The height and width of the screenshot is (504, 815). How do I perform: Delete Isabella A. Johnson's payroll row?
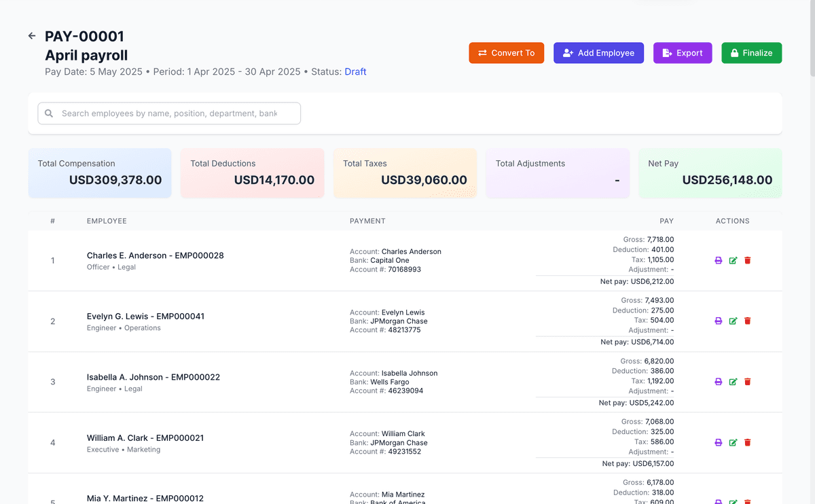[748, 382]
